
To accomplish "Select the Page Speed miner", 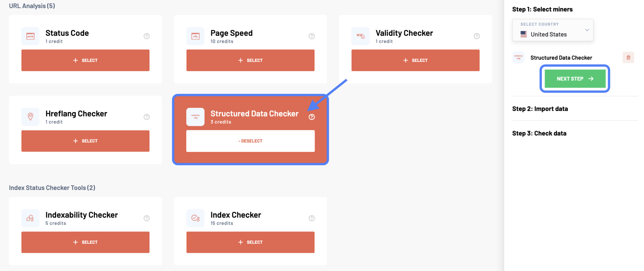I will 250,60.
